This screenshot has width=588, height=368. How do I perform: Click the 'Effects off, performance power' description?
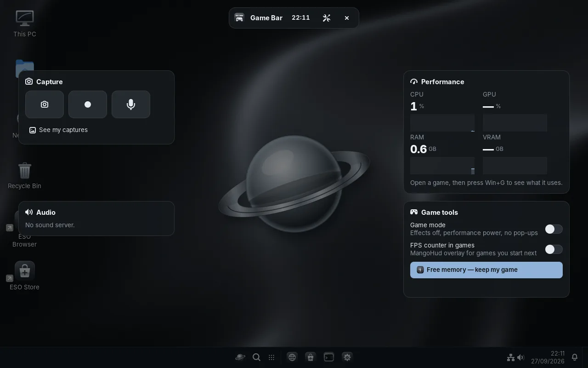pos(474,233)
